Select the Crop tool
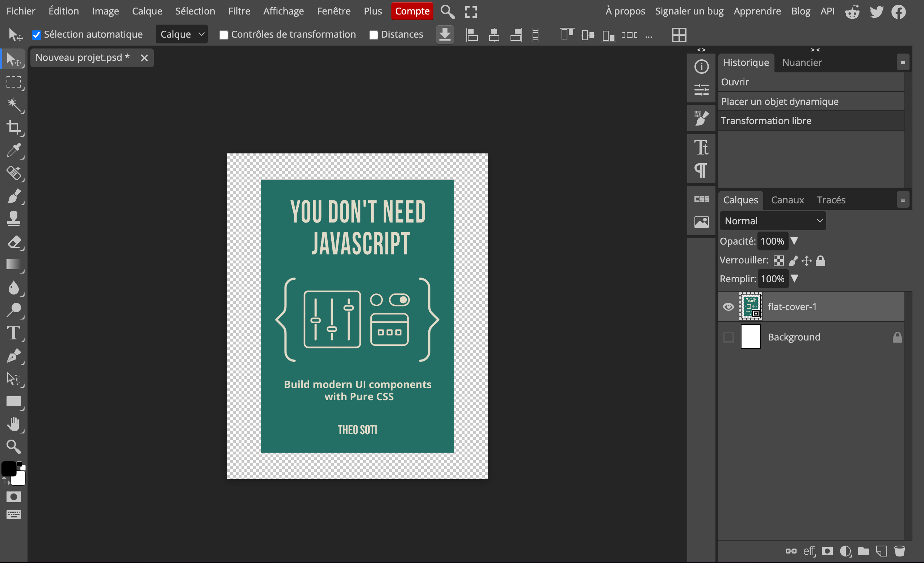This screenshot has width=924, height=563. (14, 127)
